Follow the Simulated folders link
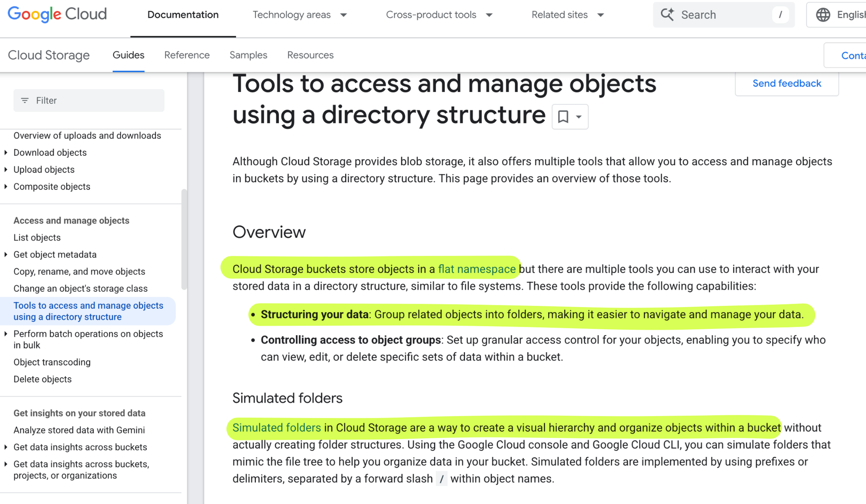Viewport: 866px width, 504px height. 277,427
